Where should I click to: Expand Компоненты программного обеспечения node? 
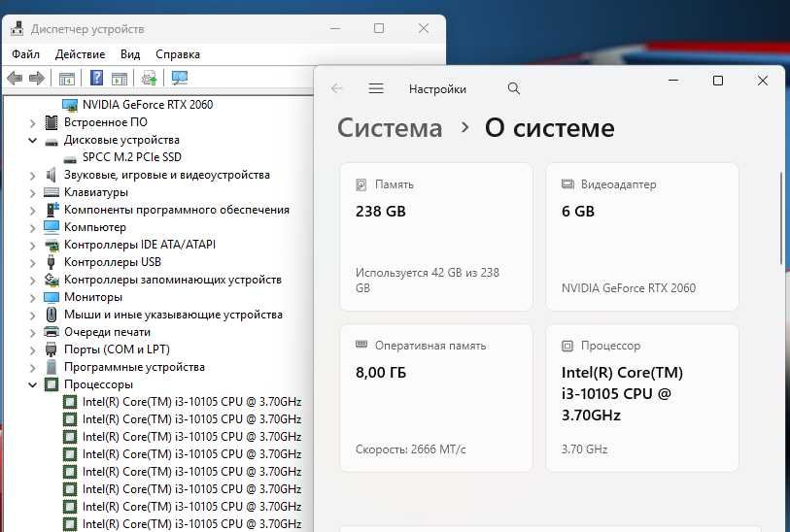point(33,211)
